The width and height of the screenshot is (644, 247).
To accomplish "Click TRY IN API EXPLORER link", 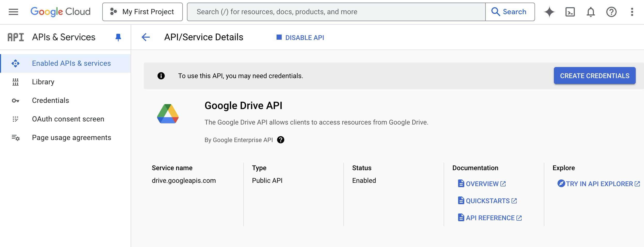I will (599, 184).
